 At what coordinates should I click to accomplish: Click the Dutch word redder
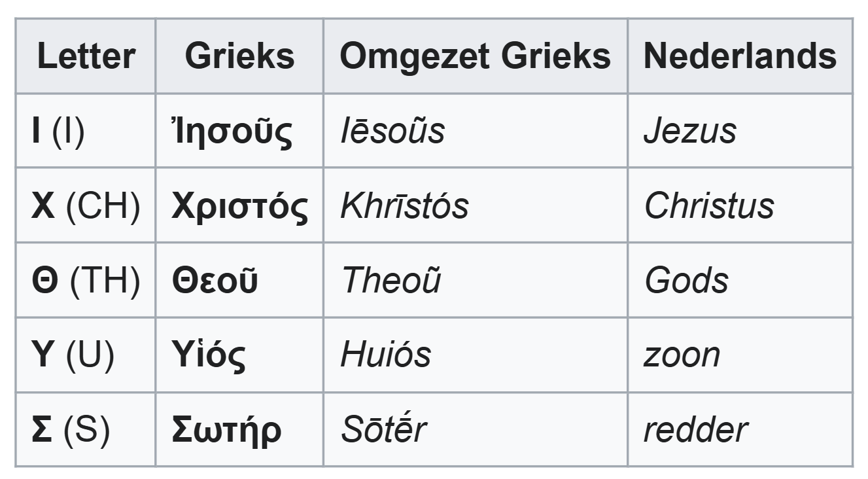point(695,430)
